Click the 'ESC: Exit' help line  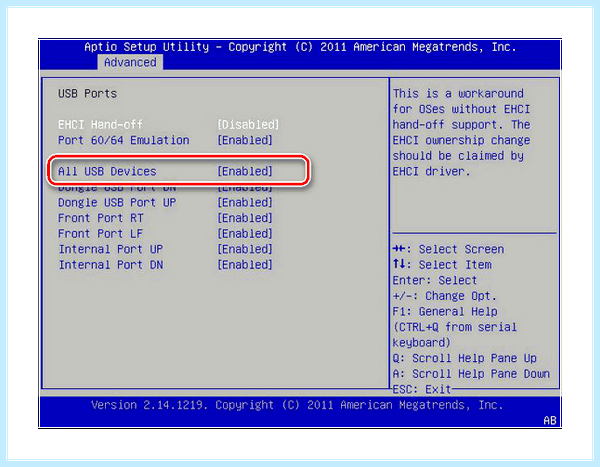[x=422, y=389]
